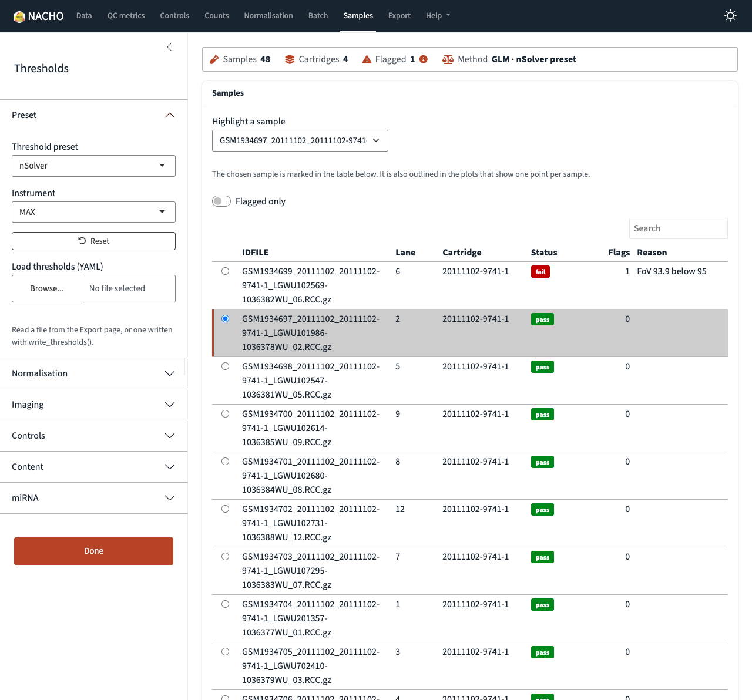
Task: Expand the Imaging thresholds section
Action: [x=93, y=405]
